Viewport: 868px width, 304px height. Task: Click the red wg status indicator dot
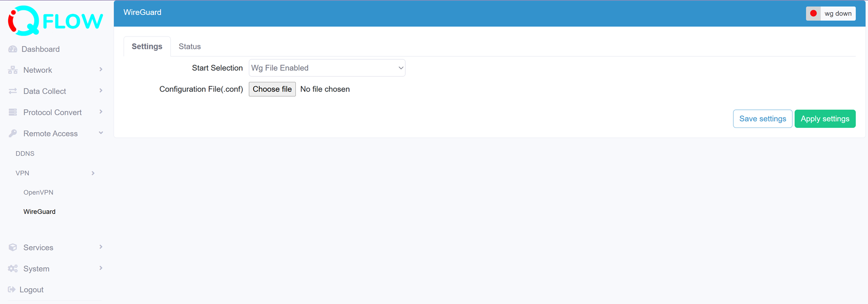coord(813,13)
